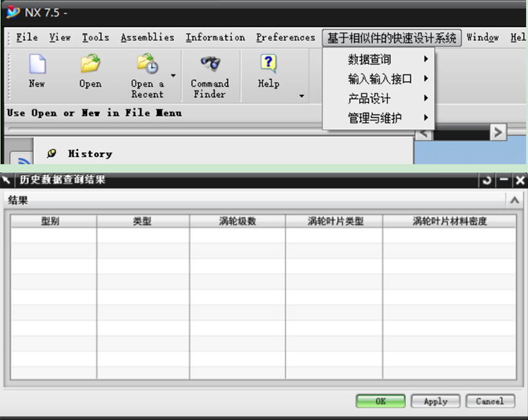Click the left scroll arrow button
The width and height of the screenshot is (528, 420).
point(424,134)
